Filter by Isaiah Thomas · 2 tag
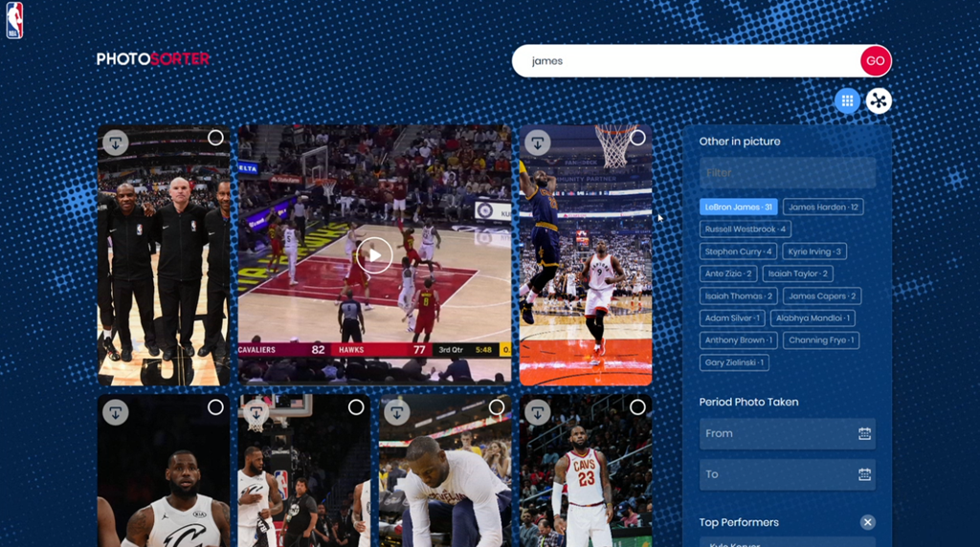The height and width of the screenshot is (547, 980). coord(738,296)
